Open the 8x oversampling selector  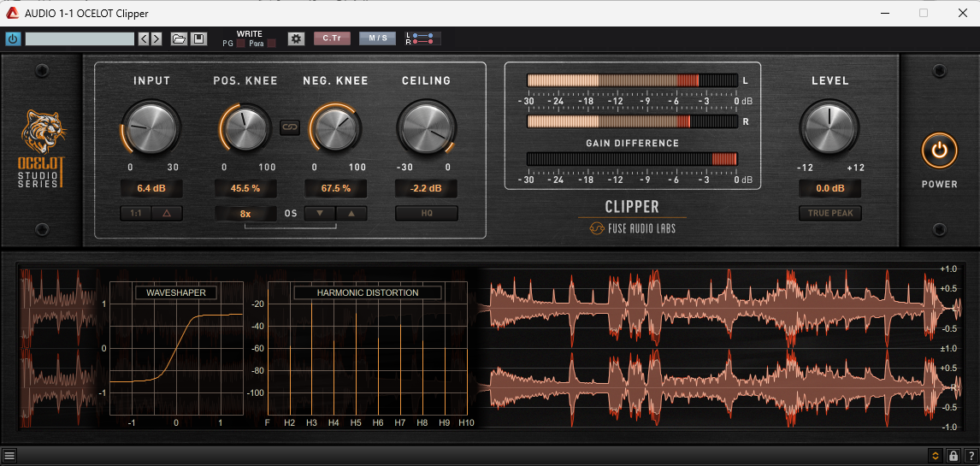point(245,214)
